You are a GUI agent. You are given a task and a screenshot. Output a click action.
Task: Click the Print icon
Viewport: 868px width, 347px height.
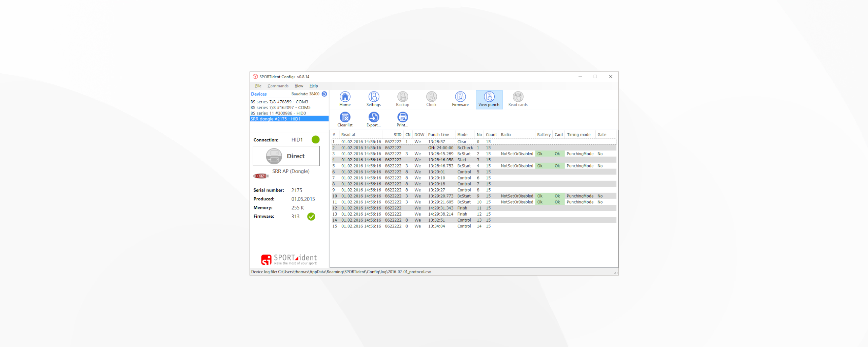[x=402, y=119]
